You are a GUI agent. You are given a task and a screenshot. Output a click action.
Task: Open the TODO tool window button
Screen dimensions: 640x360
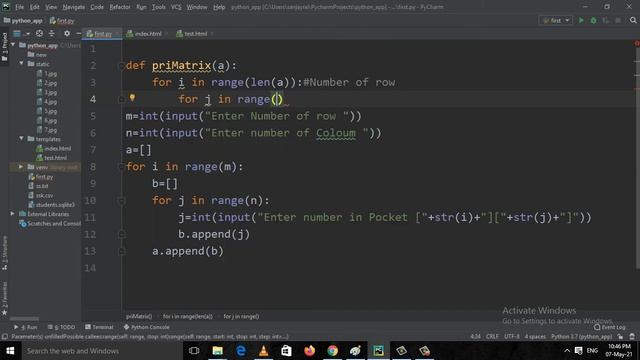[x=62, y=327]
